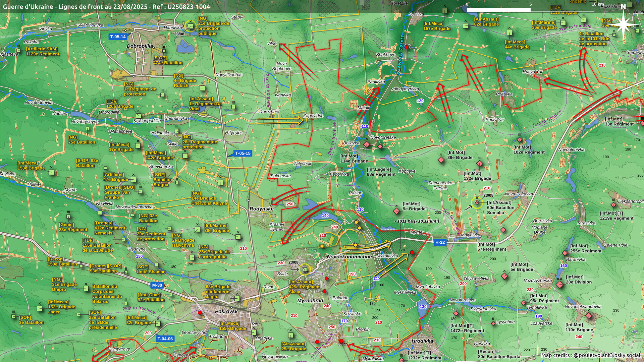Click the 10 km scale bar

[530, 9]
